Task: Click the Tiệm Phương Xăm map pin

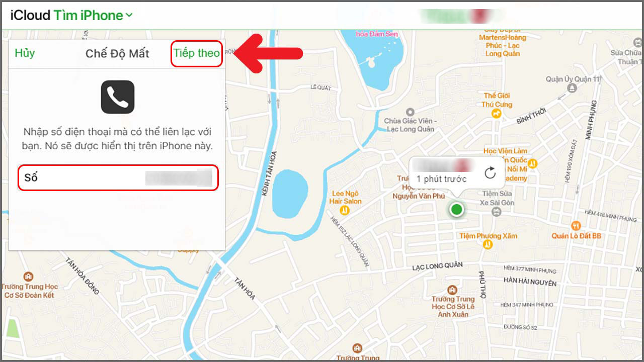Action: [487, 245]
